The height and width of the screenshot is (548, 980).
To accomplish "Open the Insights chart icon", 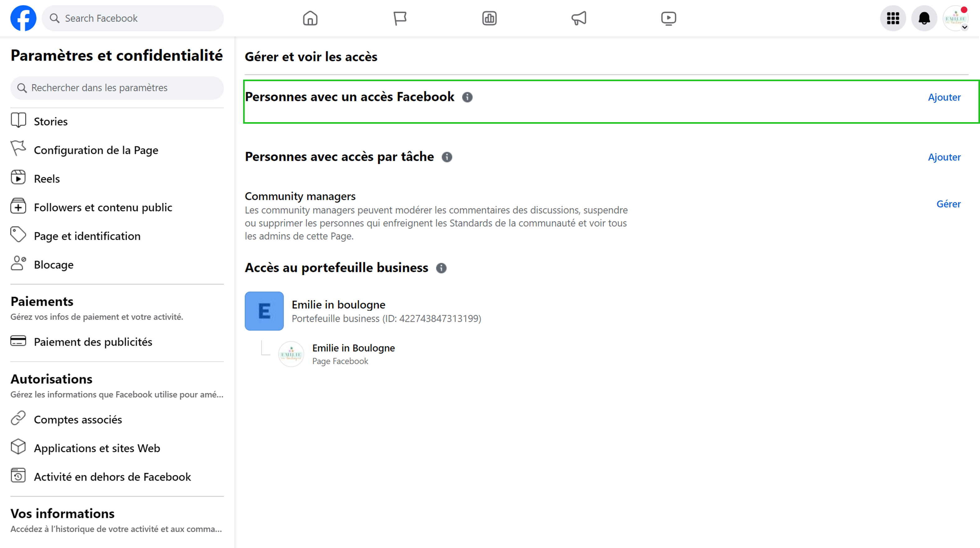I will click(489, 18).
